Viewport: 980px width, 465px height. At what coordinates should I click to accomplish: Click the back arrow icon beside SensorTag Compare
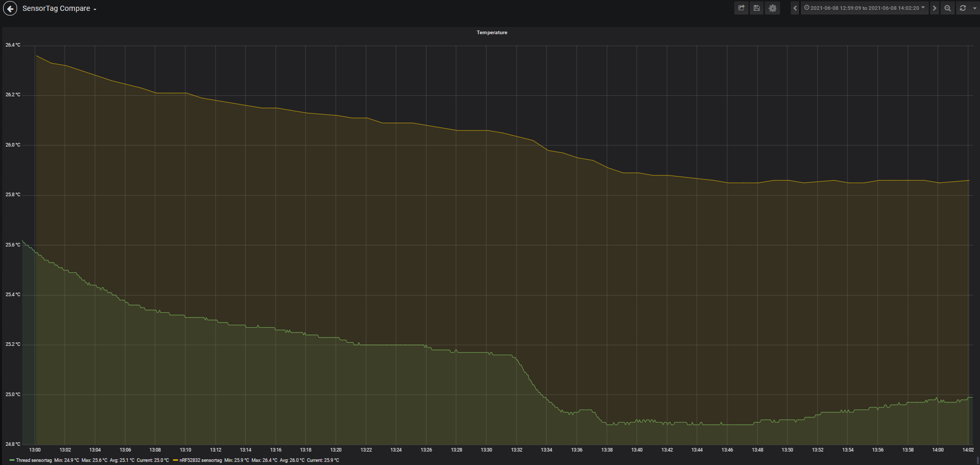point(10,8)
